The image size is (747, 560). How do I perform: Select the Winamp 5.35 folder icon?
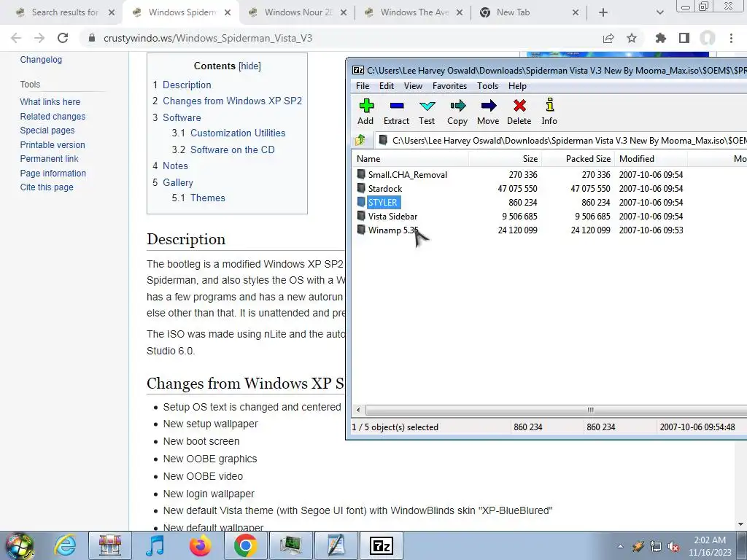pos(362,230)
